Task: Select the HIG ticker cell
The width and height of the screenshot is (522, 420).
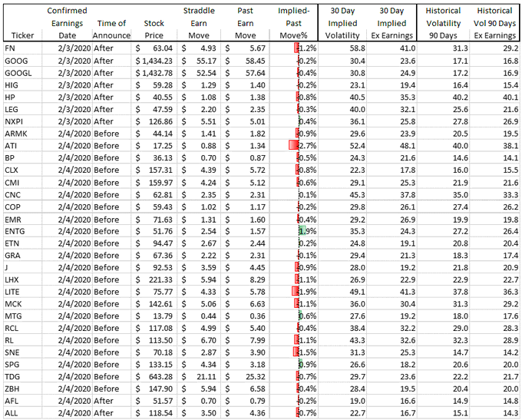Action: coord(22,85)
